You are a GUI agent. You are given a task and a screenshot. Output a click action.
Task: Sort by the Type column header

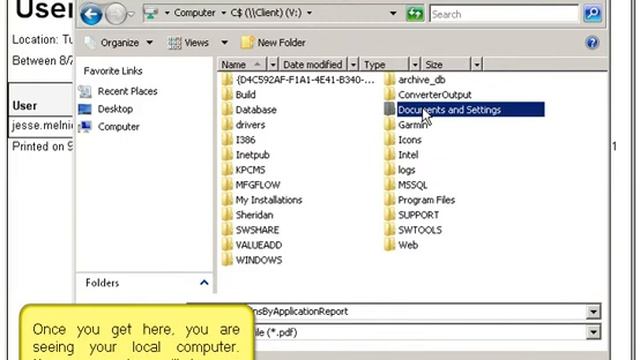385,64
